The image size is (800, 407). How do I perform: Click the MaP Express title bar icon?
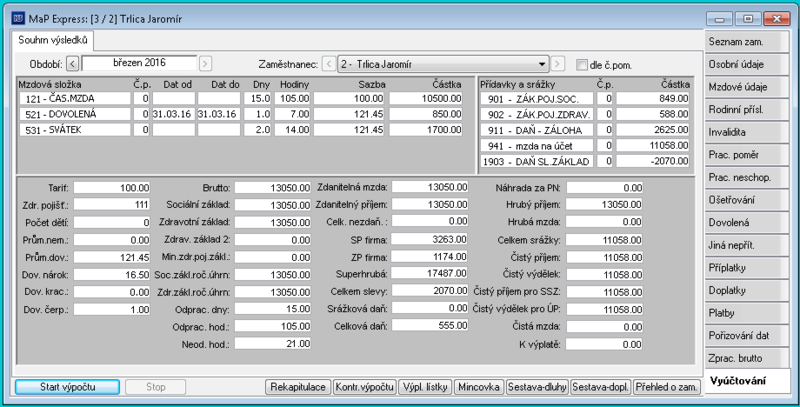coord(18,19)
